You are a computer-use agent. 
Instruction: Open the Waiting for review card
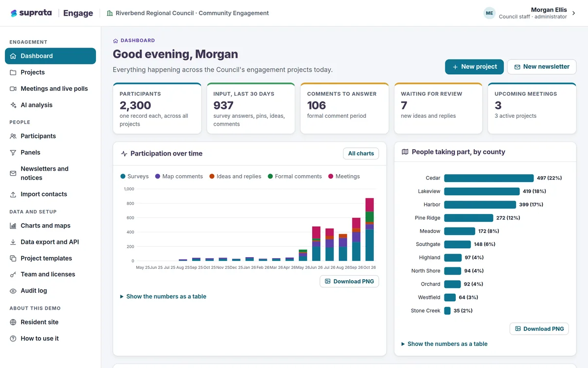pyautogui.click(x=438, y=108)
